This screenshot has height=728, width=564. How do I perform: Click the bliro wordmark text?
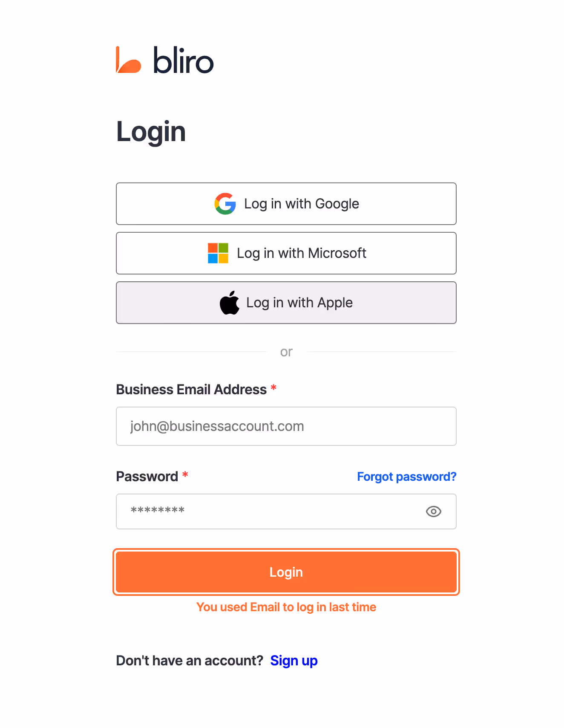coord(184,60)
